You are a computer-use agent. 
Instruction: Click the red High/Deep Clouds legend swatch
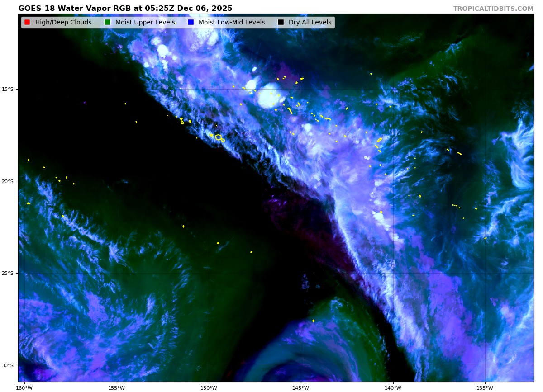click(x=27, y=23)
